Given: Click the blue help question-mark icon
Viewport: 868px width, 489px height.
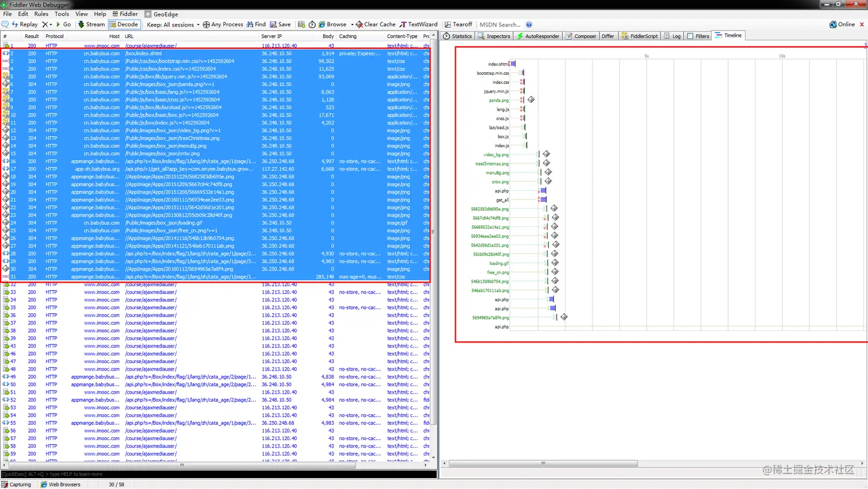Looking at the screenshot, I should click(x=529, y=25).
